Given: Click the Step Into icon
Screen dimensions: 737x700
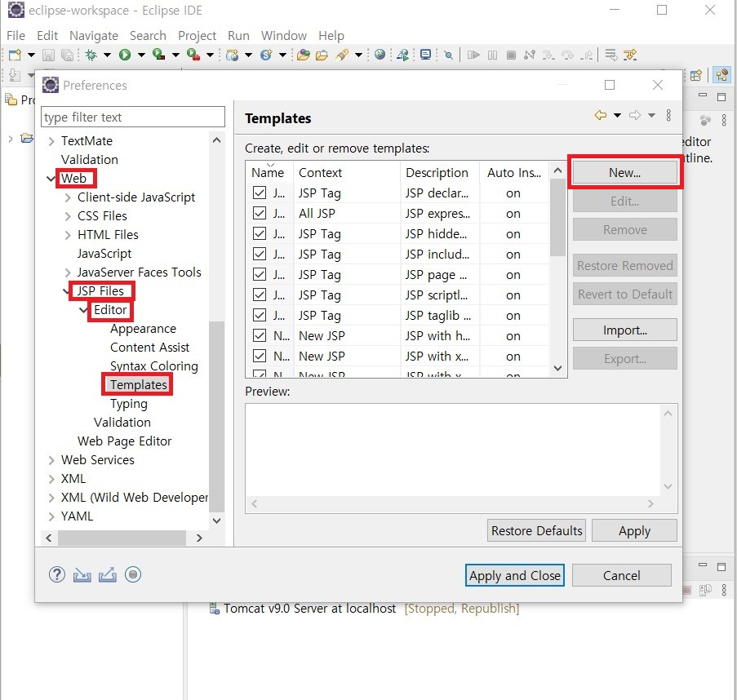Looking at the screenshot, I should coord(548,55).
